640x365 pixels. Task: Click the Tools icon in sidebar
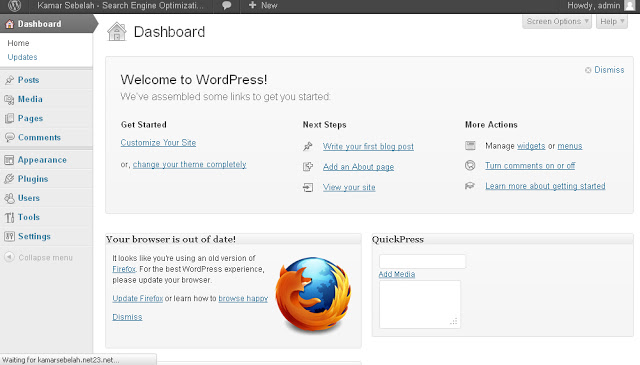point(9,217)
